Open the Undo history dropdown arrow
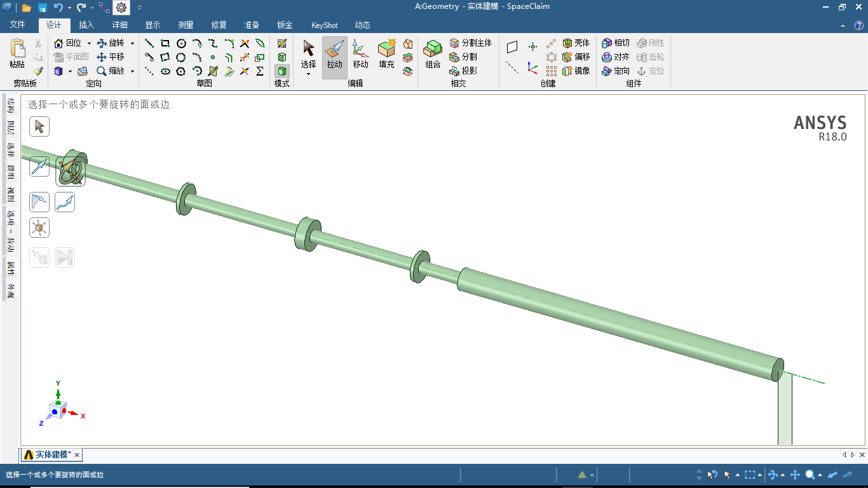The width and height of the screenshot is (868, 488). pos(69,8)
